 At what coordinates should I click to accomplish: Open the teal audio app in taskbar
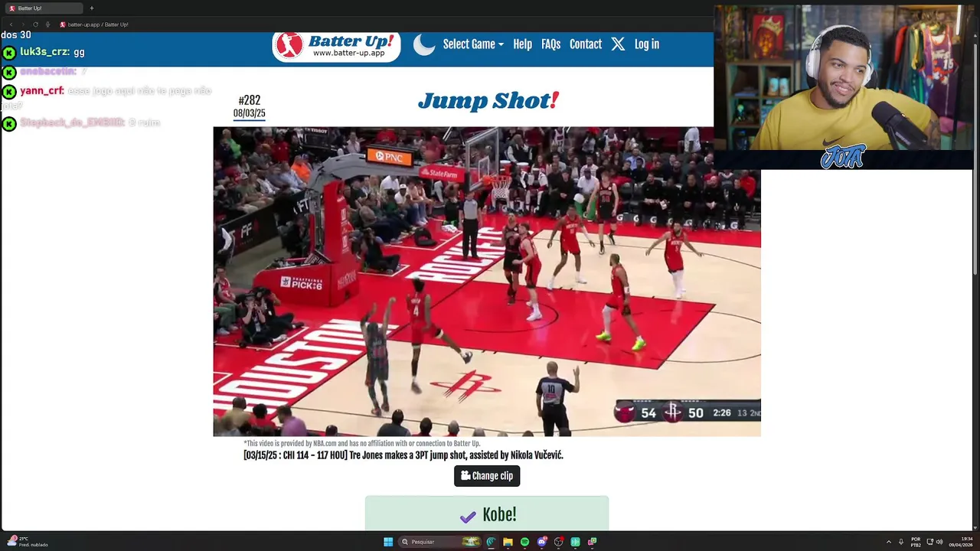coord(575,542)
